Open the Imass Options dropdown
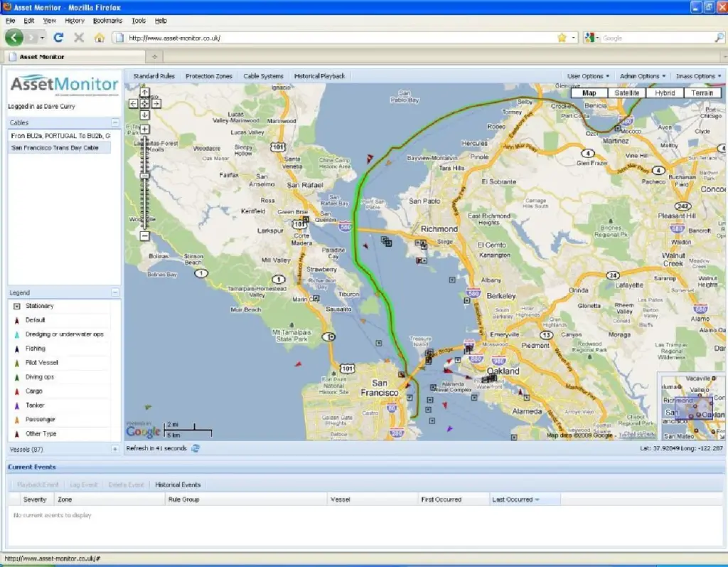The height and width of the screenshot is (567, 728). click(x=699, y=75)
